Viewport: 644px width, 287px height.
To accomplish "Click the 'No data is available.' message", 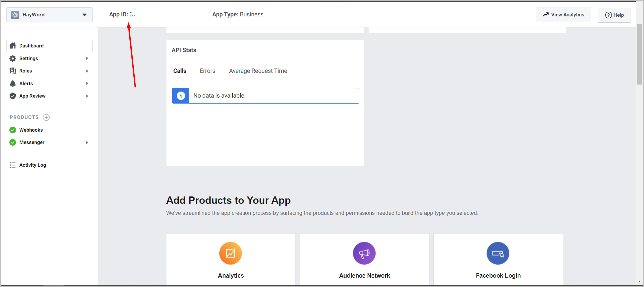I will tap(219, 96).
